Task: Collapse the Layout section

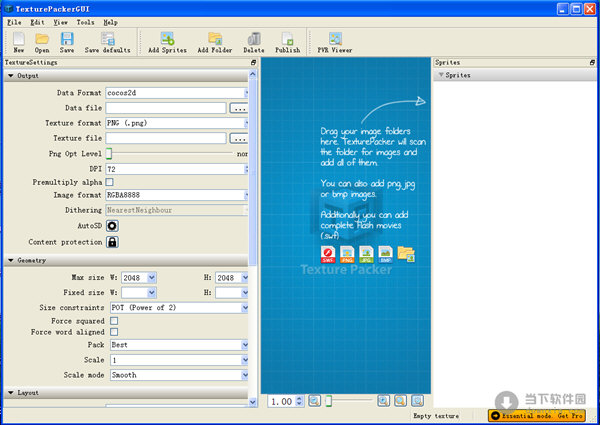Action: pyautogui.click(x=11, y=392)
